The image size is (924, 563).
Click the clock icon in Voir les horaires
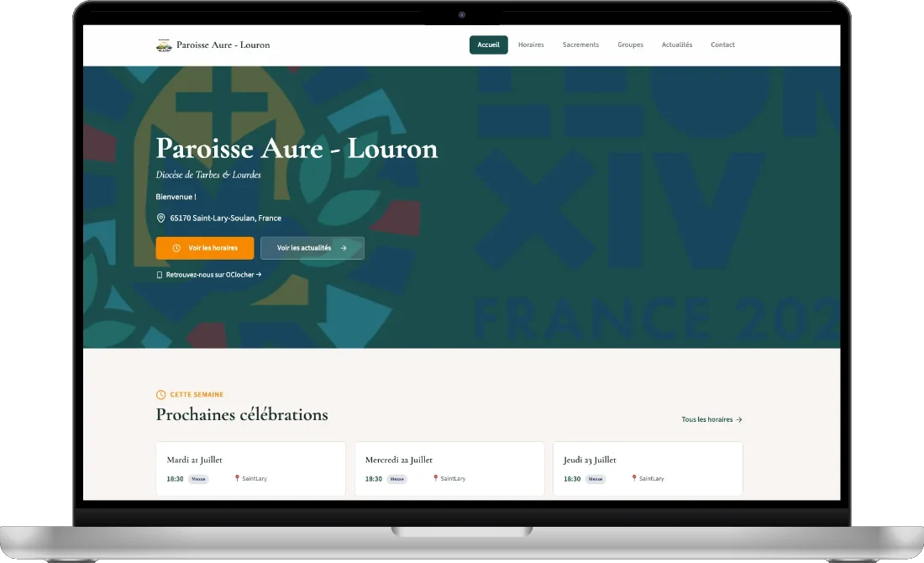pos(176,248)
